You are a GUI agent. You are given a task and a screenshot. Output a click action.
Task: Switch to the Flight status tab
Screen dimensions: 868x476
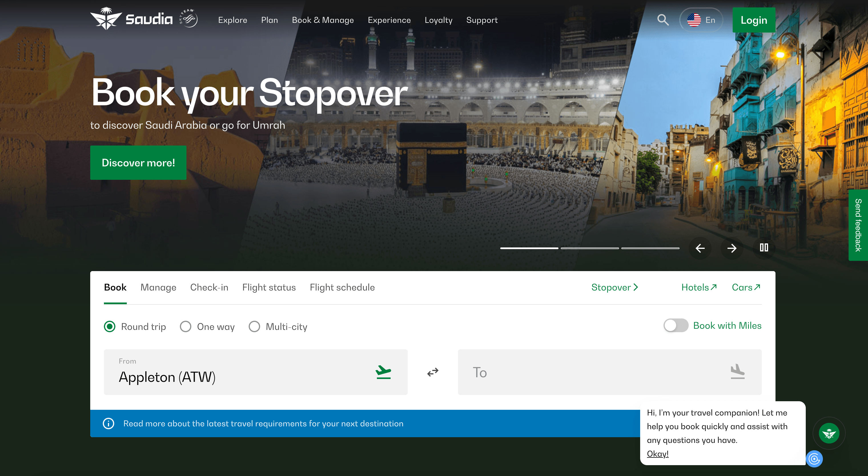click(269, 287)
